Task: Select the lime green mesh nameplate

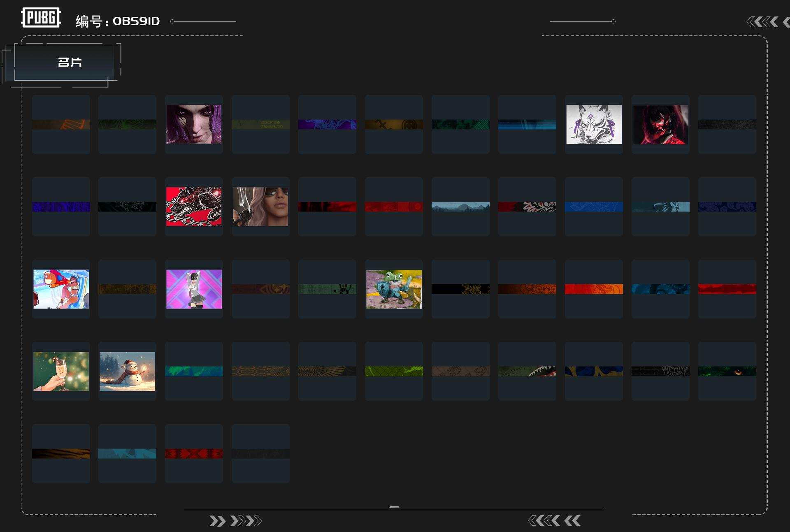Action: tap(394, 371)
